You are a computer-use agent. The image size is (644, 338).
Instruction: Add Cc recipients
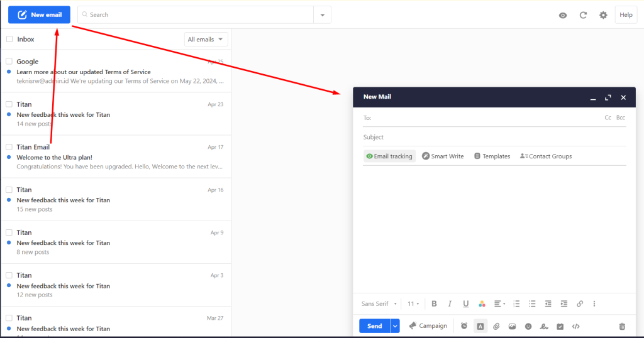point(608,117)
